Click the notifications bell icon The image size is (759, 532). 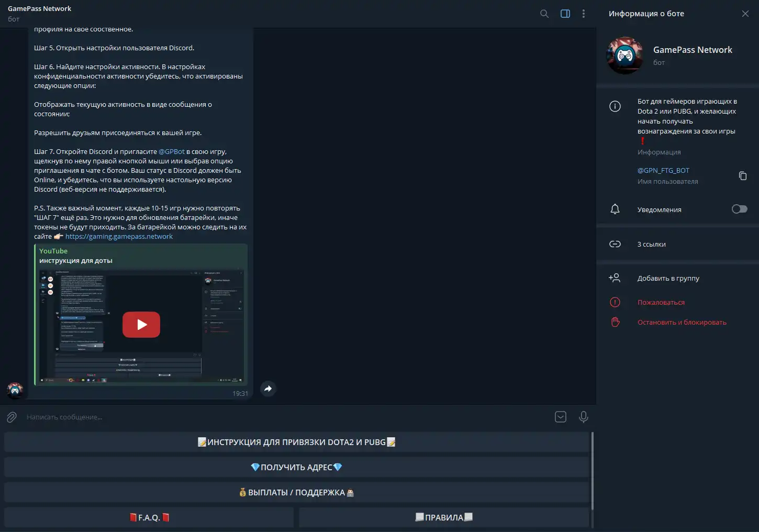615,209
